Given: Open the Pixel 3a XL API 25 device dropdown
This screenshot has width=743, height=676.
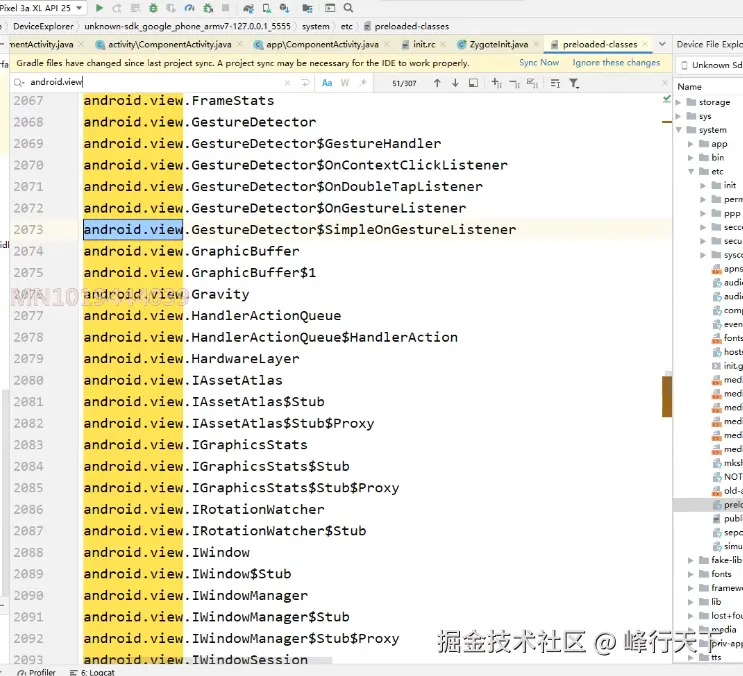Looking at the screenshot, I should coord(43,8).
